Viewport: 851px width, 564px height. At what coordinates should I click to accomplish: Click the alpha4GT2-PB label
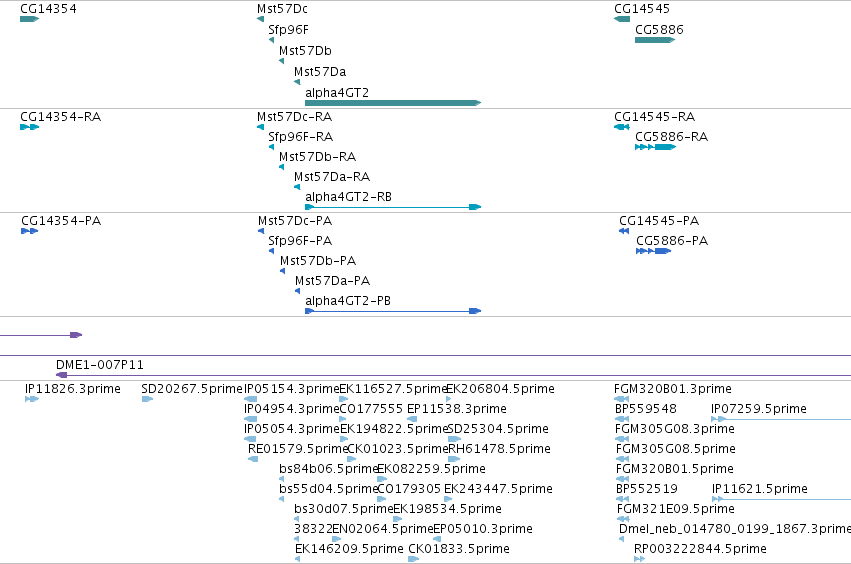[x=348, y=301]
